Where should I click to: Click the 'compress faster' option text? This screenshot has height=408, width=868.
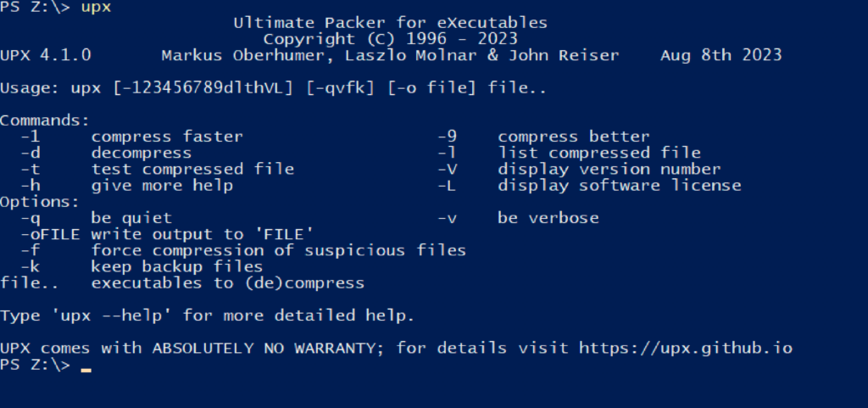tap(167, 137)
